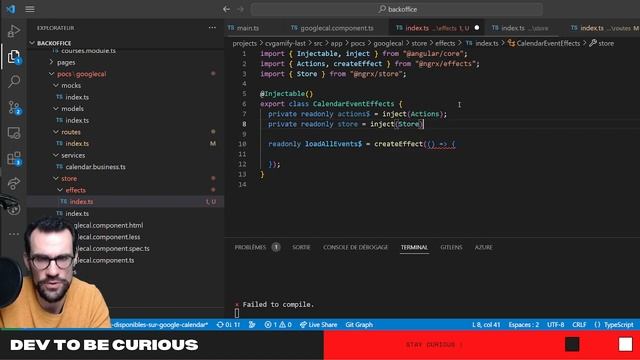Screen dimensions: 640x360
Task: Click the store property breadcrumb item
Action: 606,43
